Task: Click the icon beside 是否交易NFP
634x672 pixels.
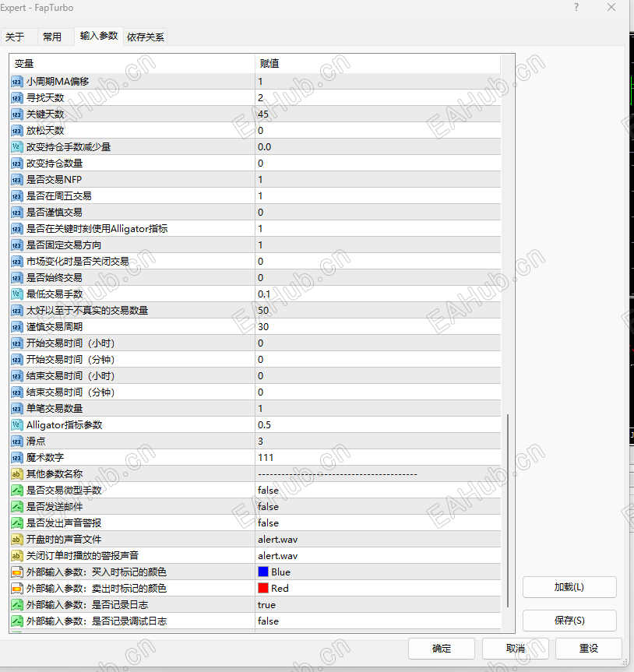Action: (x=16, y=180)
